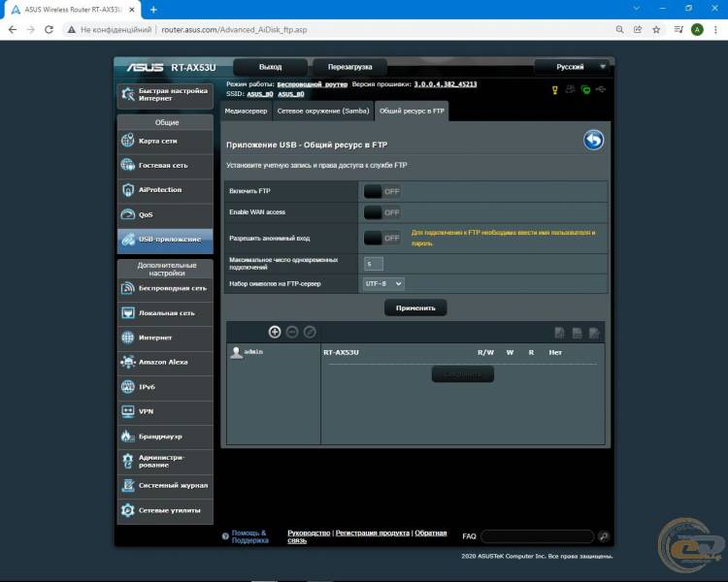Open IPv6 in the sidebar
This screenshot has height=582, width=728.
point(165,387)
